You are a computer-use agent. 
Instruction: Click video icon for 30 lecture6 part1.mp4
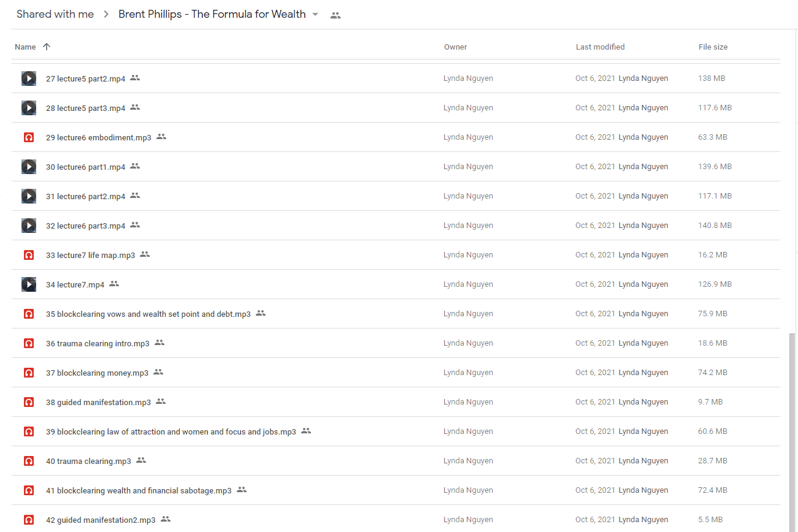pyautogui.click(x=29, y=167)
